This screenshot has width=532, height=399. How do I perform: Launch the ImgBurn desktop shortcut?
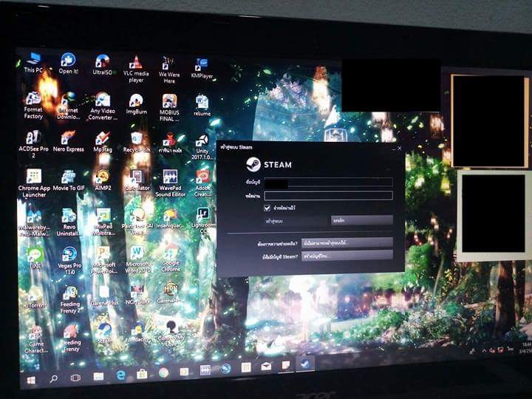tap(137, 104)
